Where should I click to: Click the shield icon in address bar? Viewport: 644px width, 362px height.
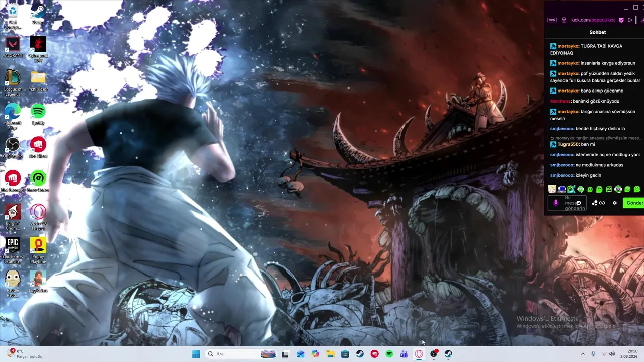621,20
